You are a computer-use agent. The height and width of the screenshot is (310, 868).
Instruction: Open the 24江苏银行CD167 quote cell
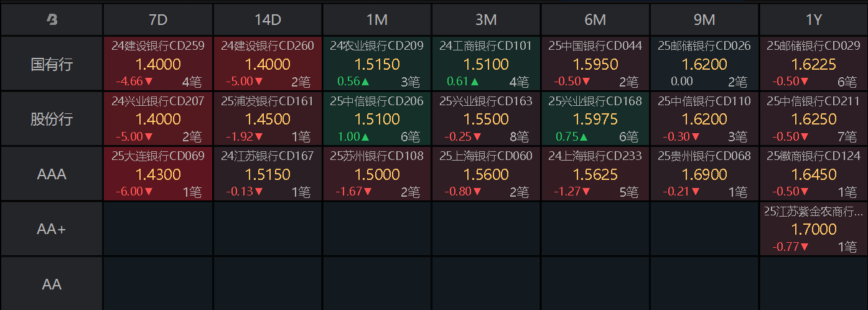point(268,174)
